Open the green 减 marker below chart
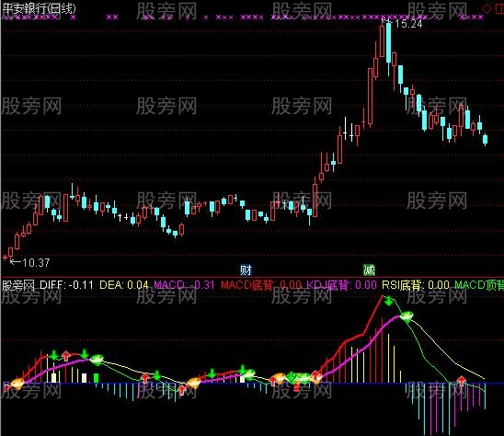The width and height of the screenshot is (504, 436). click(369, 270)
